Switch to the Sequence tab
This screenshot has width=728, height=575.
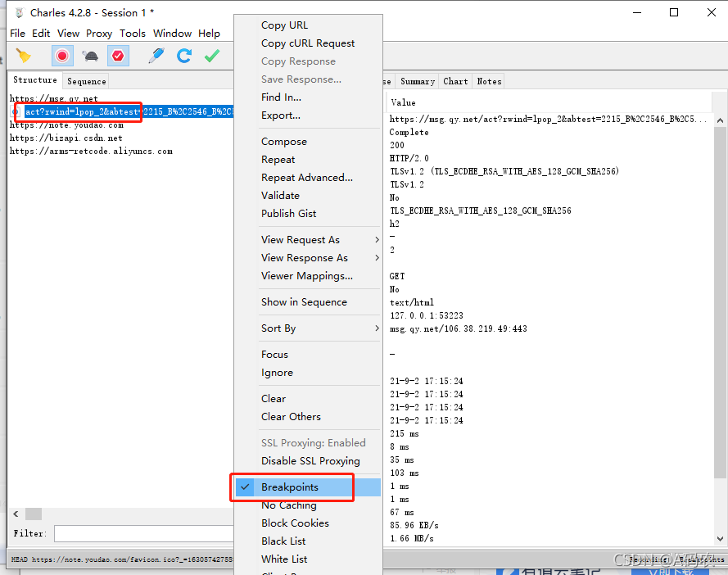86,81
